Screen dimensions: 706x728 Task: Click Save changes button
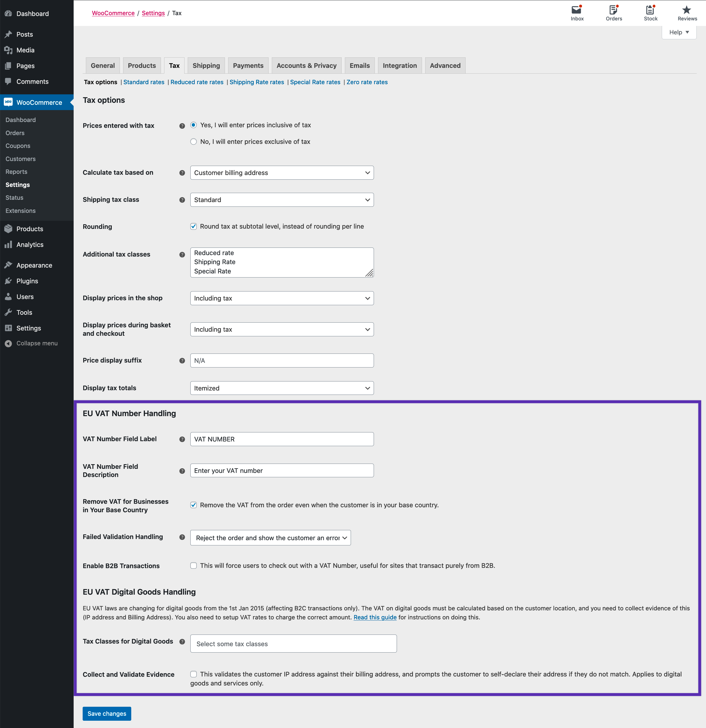(107, 713)
